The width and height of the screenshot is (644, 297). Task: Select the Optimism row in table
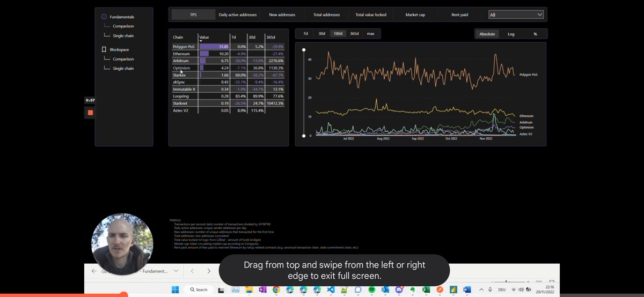coord(228,68)
